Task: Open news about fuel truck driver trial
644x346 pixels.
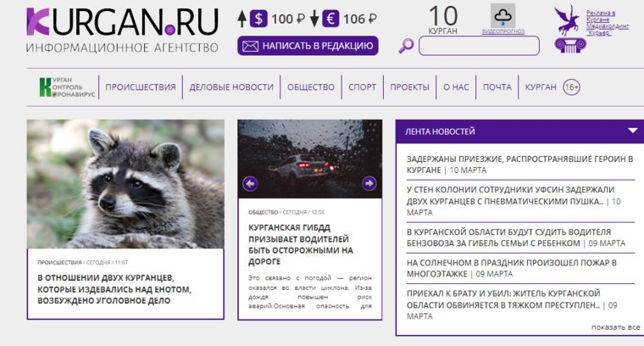Action: tap(516, 237)
